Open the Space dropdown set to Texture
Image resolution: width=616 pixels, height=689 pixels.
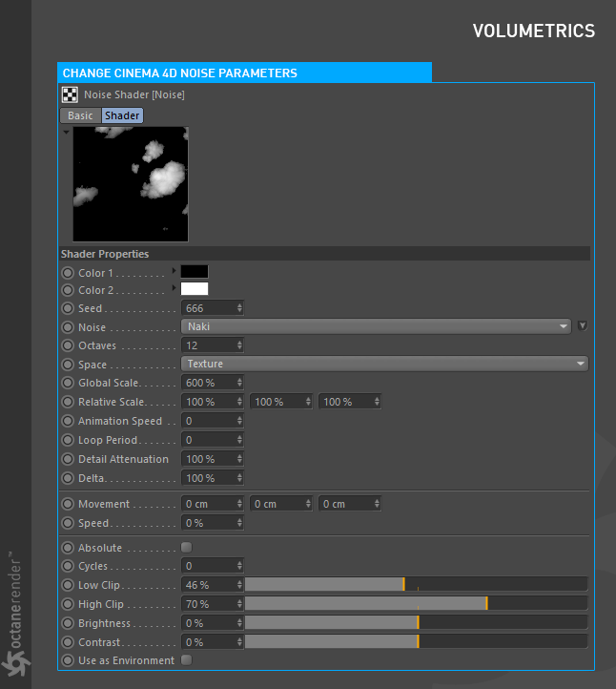384,364
